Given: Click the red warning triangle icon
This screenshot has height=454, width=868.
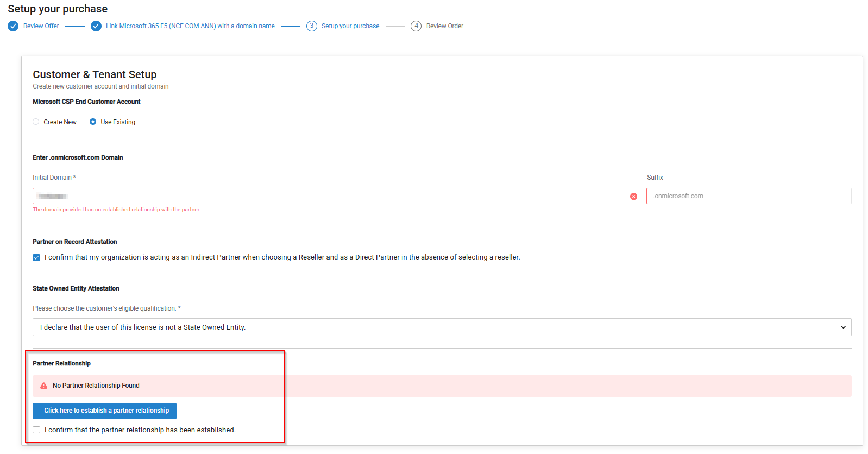Looking at the screenshot, I should point(44,386).
